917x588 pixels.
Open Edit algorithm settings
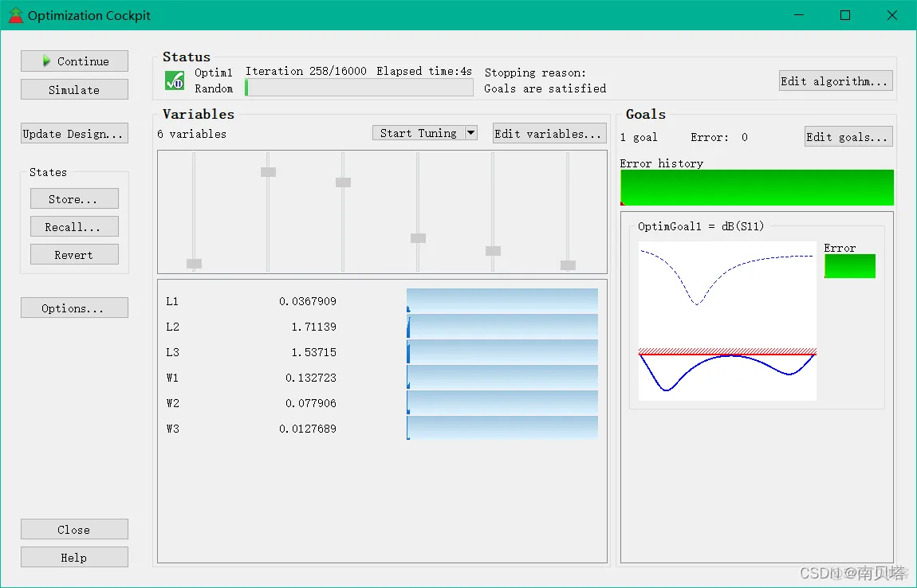coord(836,80)
